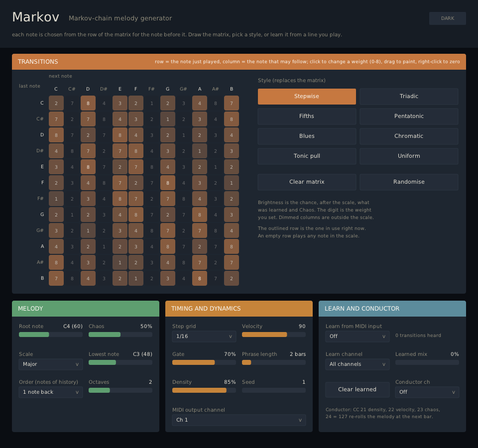Click matrix cell row G#, column A#

[216, 230]
